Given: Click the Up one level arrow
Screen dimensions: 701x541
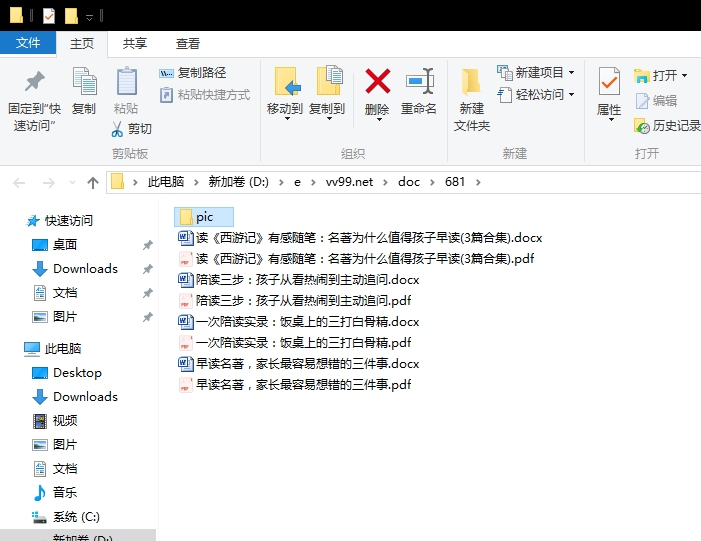Looking at the screenshot, I should pyautogui.click(x=93, y=182).
